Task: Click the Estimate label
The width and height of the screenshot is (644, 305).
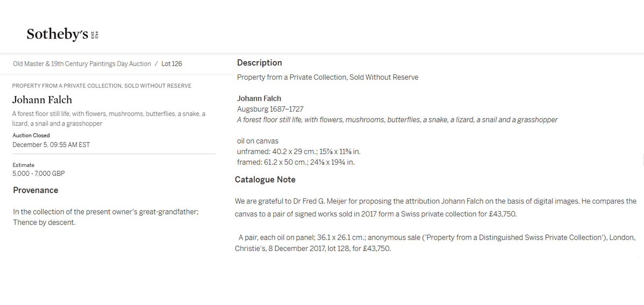Action: click(23, 165)
